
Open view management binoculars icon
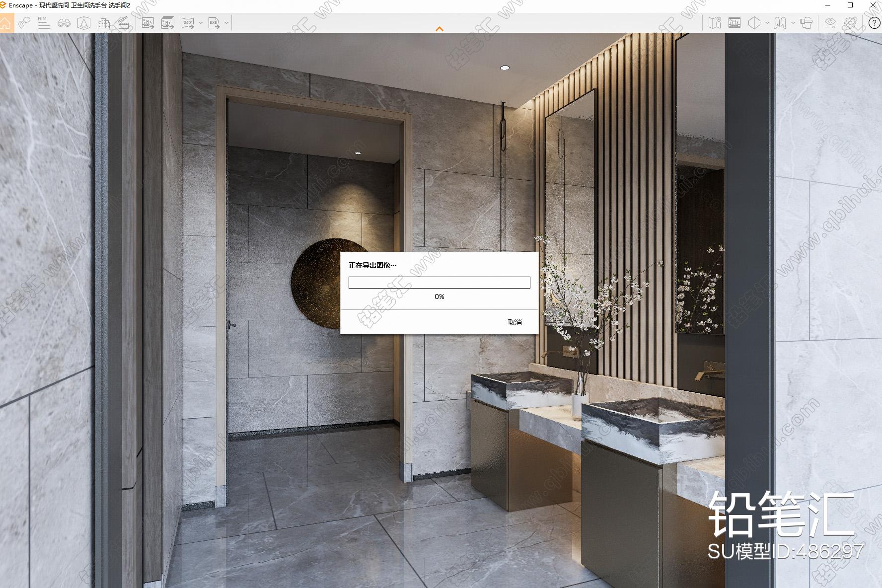64,23
